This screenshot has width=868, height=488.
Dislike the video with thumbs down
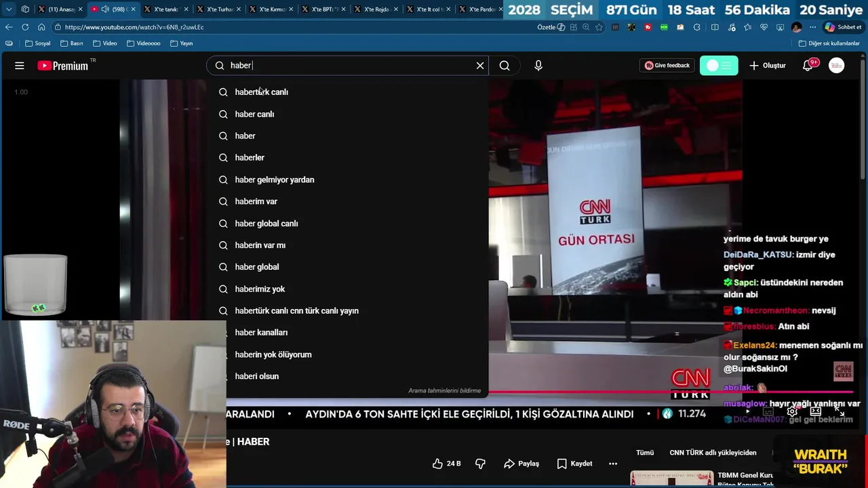480,464
